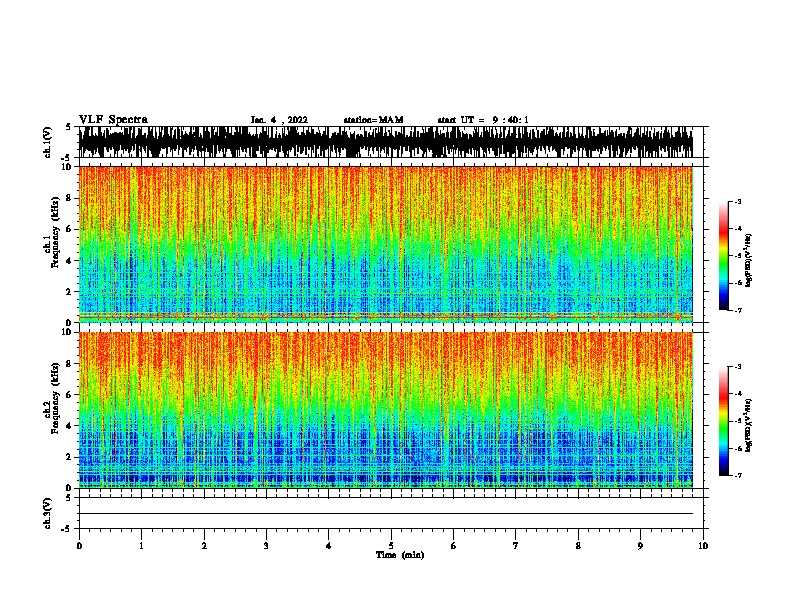Click the log(PSD) label beside ch.2 color bar

[x=748, y=425]
